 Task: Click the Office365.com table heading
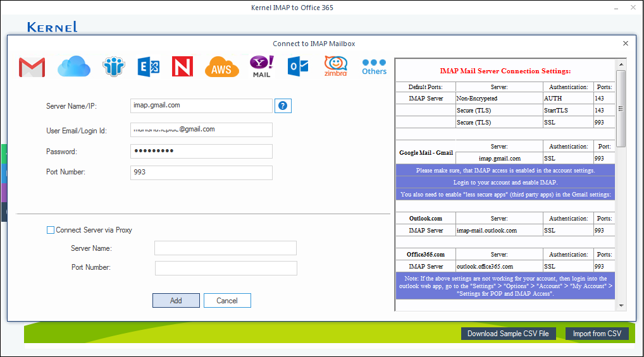click(x=426, y=255)
